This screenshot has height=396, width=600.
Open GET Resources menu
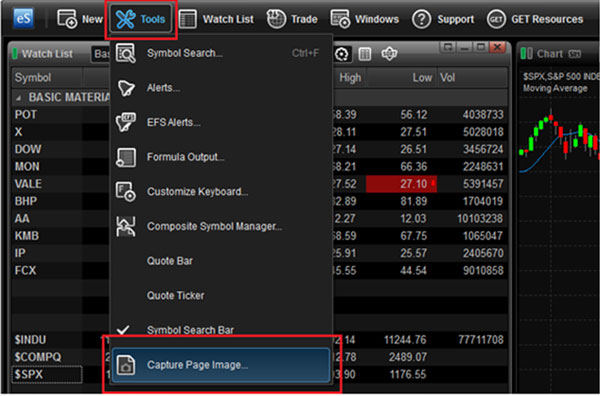pos(535,19)
